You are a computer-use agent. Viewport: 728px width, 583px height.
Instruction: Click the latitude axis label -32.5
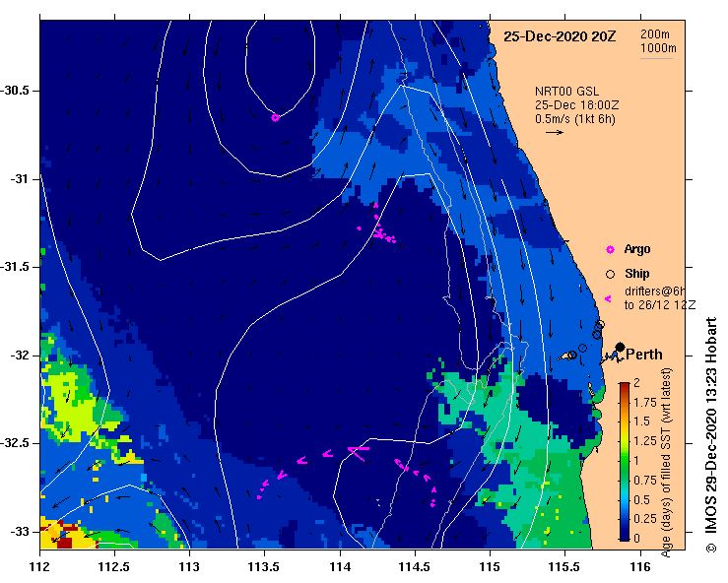click(x=16, y=443)
